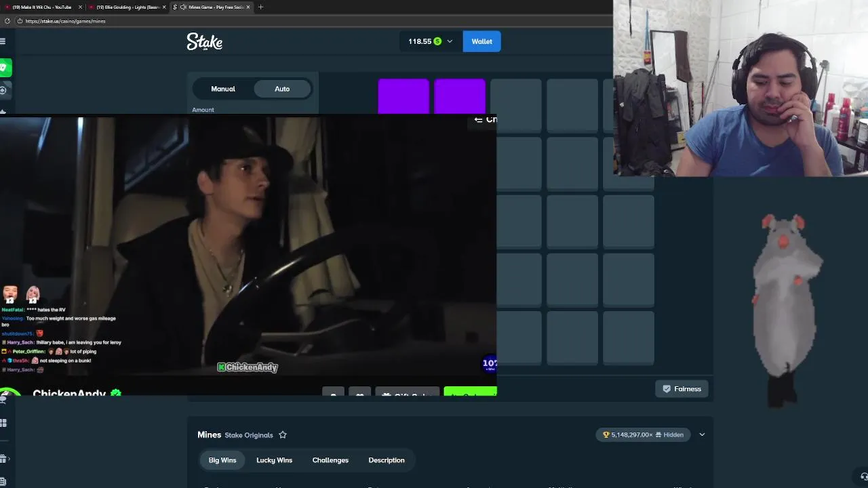
Task: Click the gold coin currency icon
Action: (x=437, y=41)
